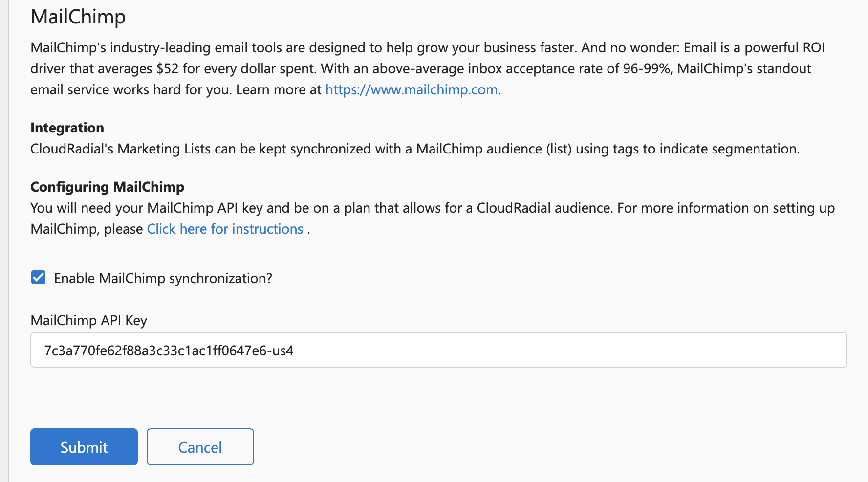Click the MailChimp API Key input field
Screen dimensions: 868x482
[438, 350]
